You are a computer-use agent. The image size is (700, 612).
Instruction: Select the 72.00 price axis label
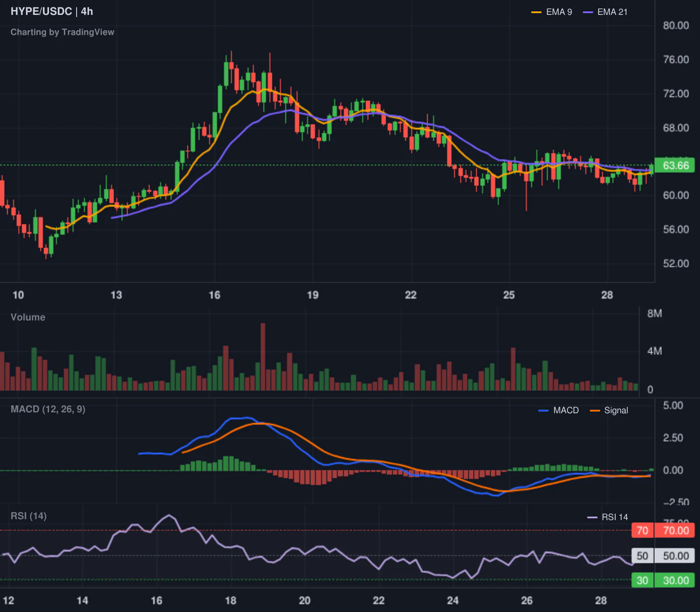(x=676, y=94)
